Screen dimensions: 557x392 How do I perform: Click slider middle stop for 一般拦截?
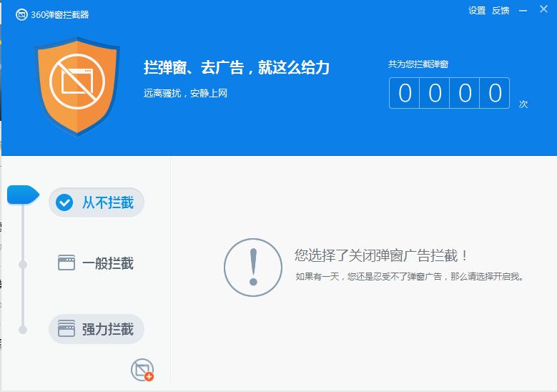tap(23, 265)
